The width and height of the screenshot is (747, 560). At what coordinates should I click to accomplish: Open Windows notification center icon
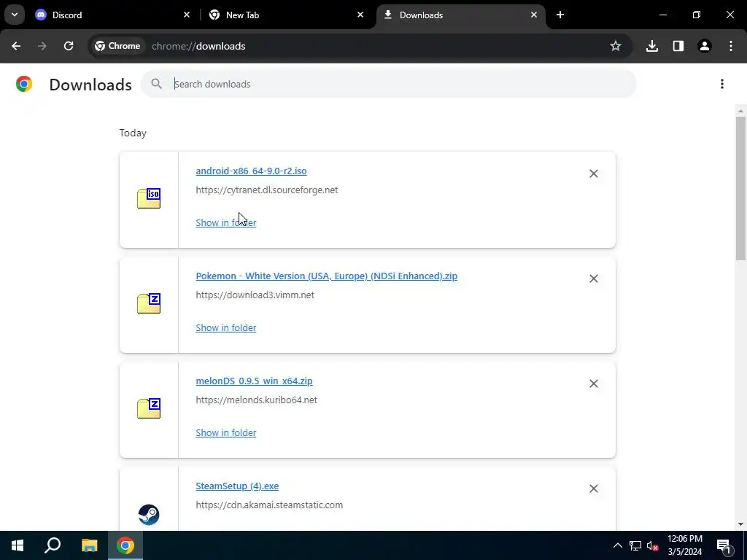[x=724, y=545]
